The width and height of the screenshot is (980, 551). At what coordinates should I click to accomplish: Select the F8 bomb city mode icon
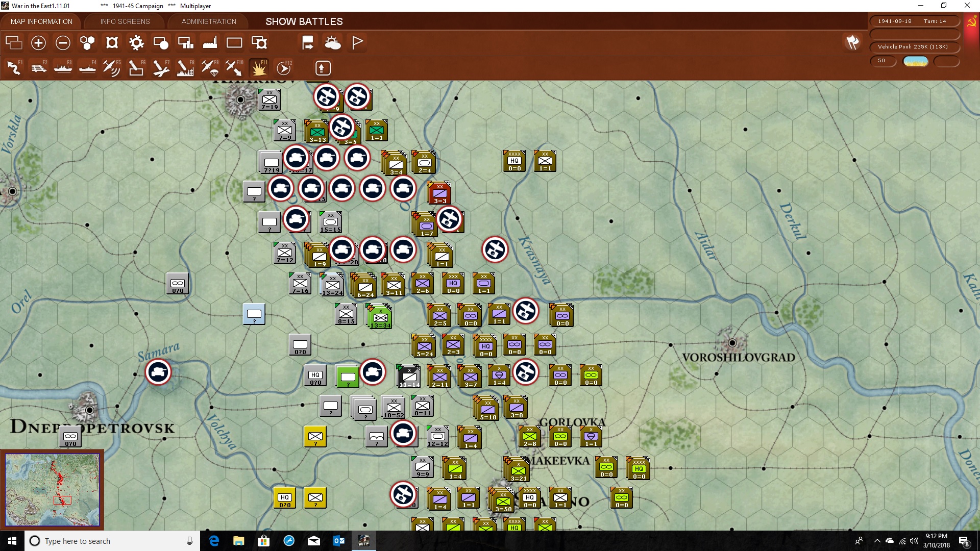(x=185, y=67)
